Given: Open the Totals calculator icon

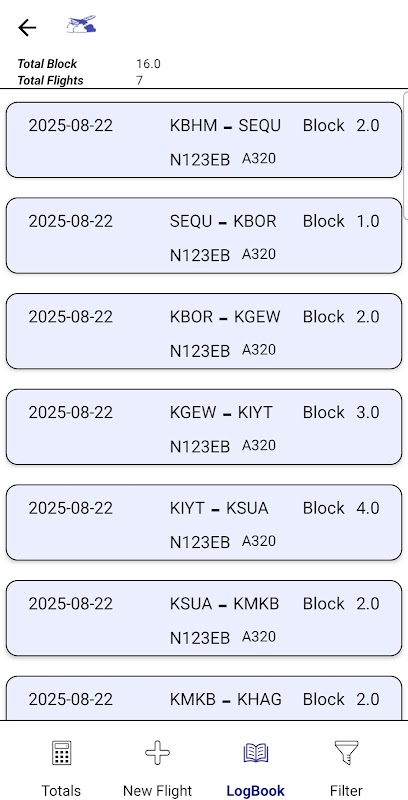Looking at the screenshot, I should (61, 753).
